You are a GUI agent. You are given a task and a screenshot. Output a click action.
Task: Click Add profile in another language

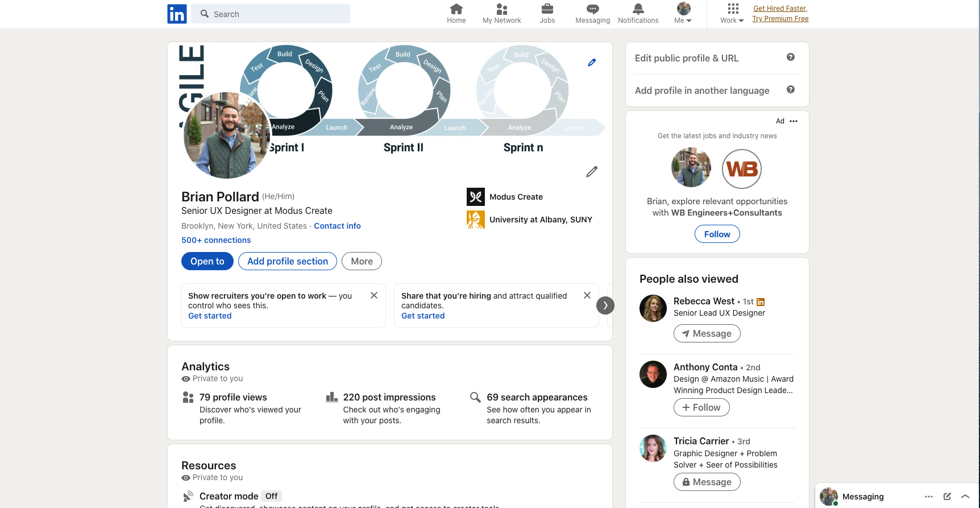pyautogui.click(x=702, y=90)
